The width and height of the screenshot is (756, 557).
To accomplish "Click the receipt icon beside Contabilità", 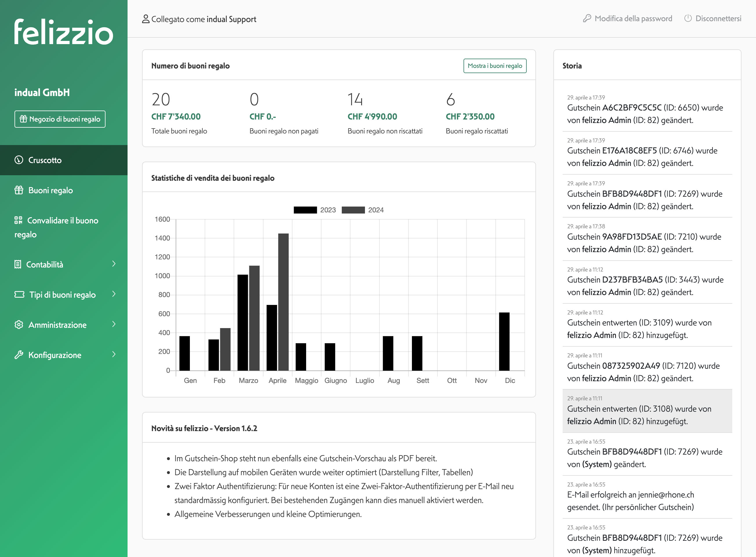I will tap(18, 264).
